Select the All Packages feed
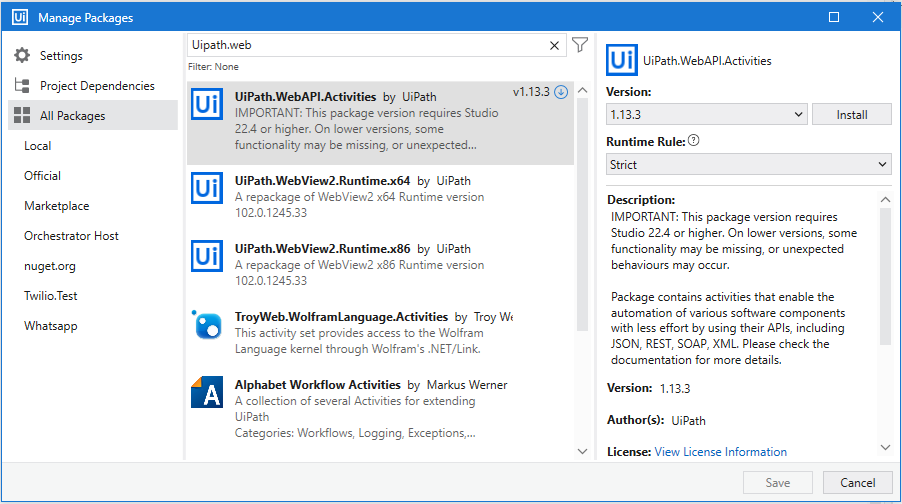 tap(93, 116)
